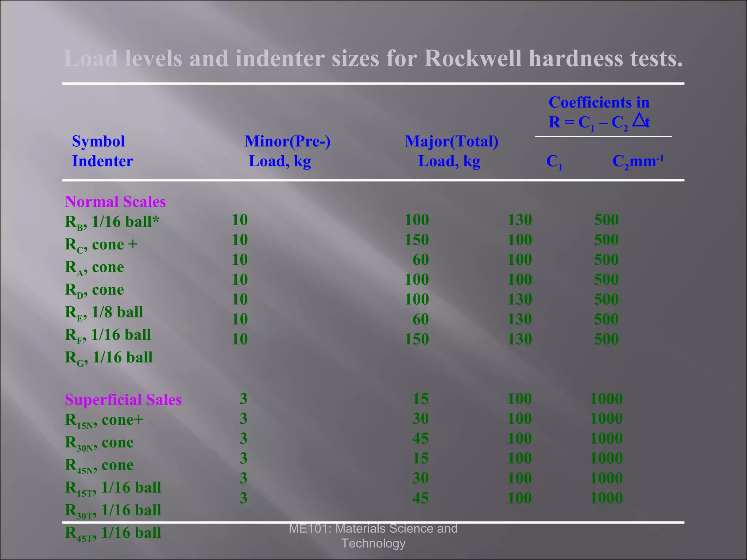Click the 'RG, 1/16 ball' row label
Image resolution: width=747 pixels, height=560 pixels.
(x=109, y=358)
